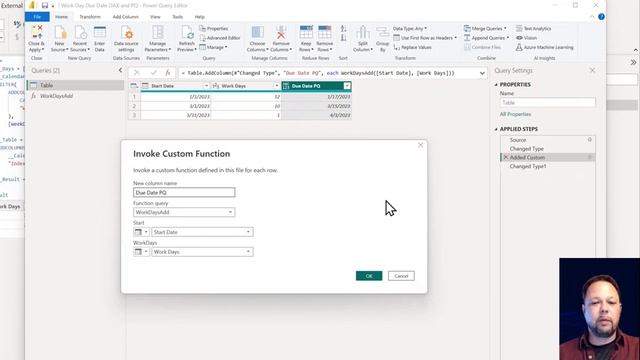Switch to the Home ribbon tab

click(61, 17)
